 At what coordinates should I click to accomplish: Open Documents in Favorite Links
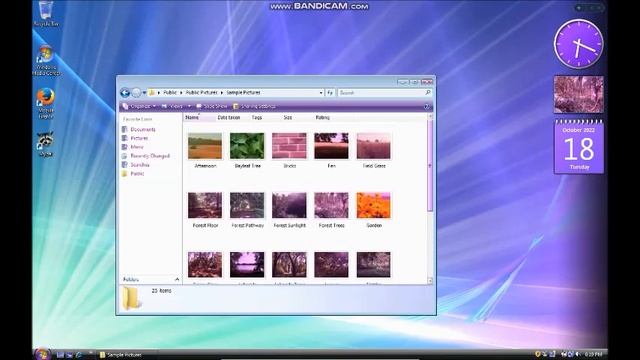click(139, 129)
